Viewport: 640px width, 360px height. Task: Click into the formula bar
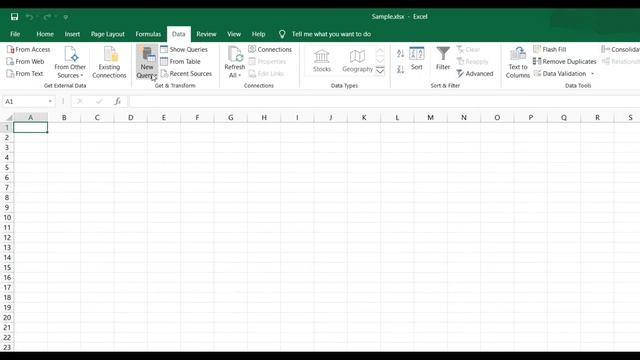(384, 101)
